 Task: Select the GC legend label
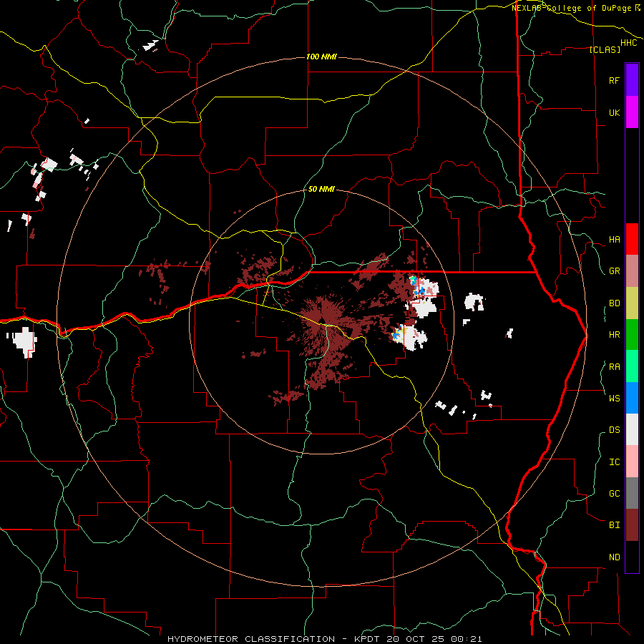point(614,493)
